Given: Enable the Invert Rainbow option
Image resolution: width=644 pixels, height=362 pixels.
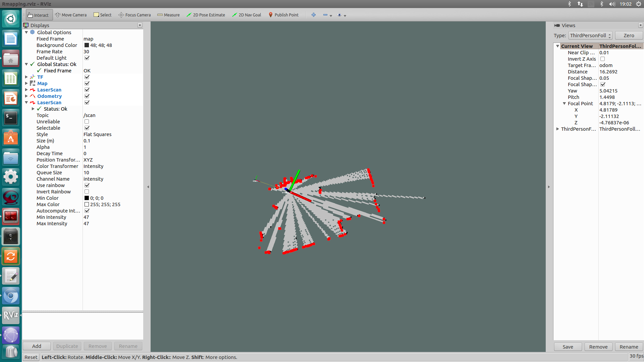Looking at the screenshot, I should (87, 191).
